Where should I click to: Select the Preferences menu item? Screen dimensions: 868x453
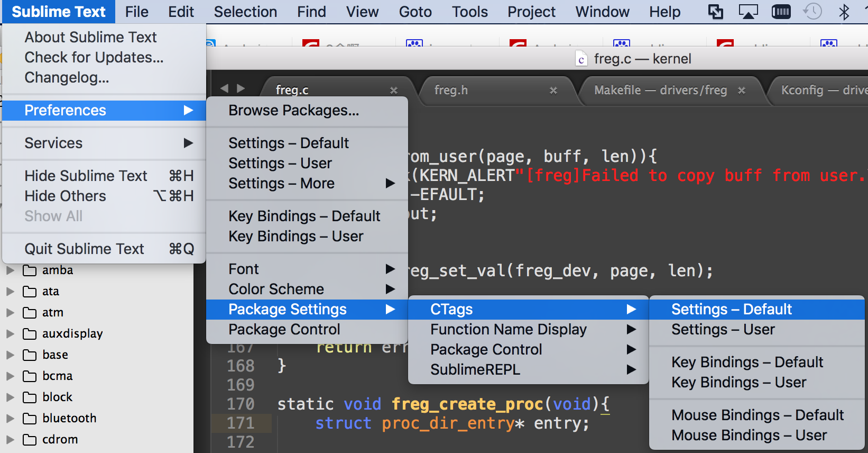click(x=104, y=110)
